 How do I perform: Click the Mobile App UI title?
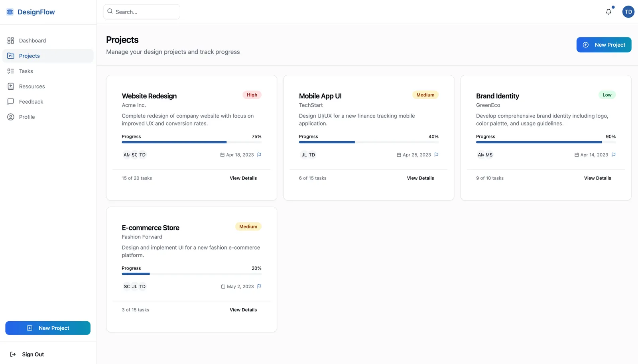click(320, 96)
